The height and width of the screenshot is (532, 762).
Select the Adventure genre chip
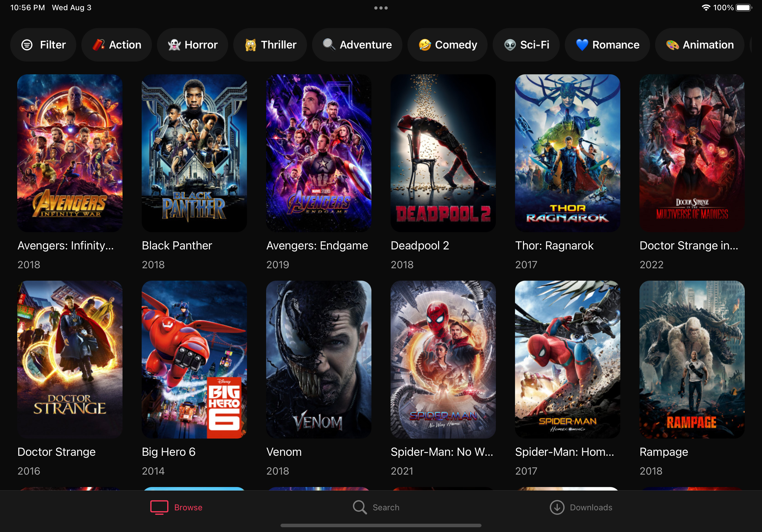tap(357, 45)
